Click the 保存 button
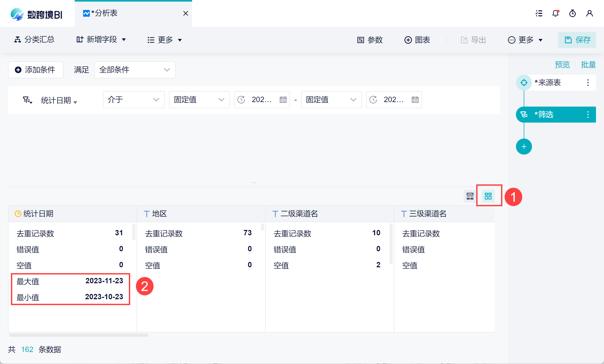The image size is (604, 364). pyautogui.click(x=577, y=40)
